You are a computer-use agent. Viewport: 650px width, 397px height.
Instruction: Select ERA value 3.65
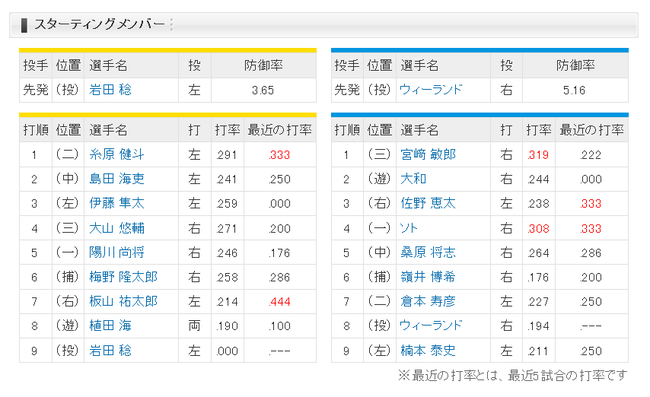263,90
